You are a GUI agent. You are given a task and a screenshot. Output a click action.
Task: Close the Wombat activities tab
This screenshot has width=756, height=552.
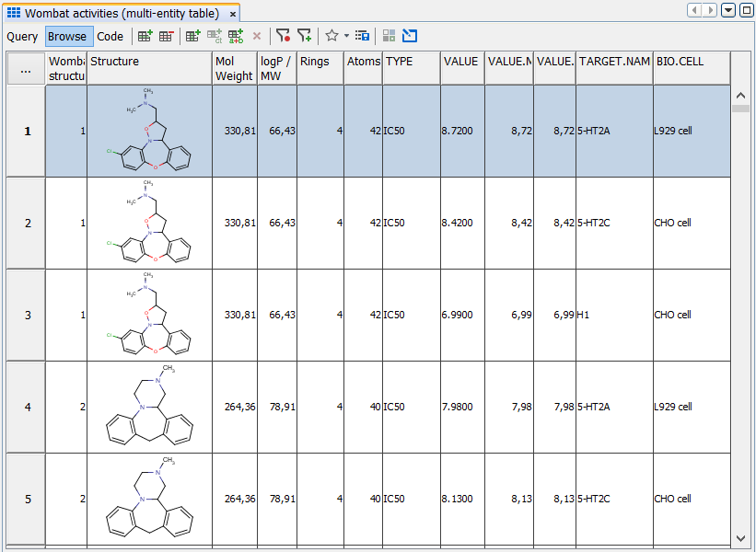pos(233,15)
